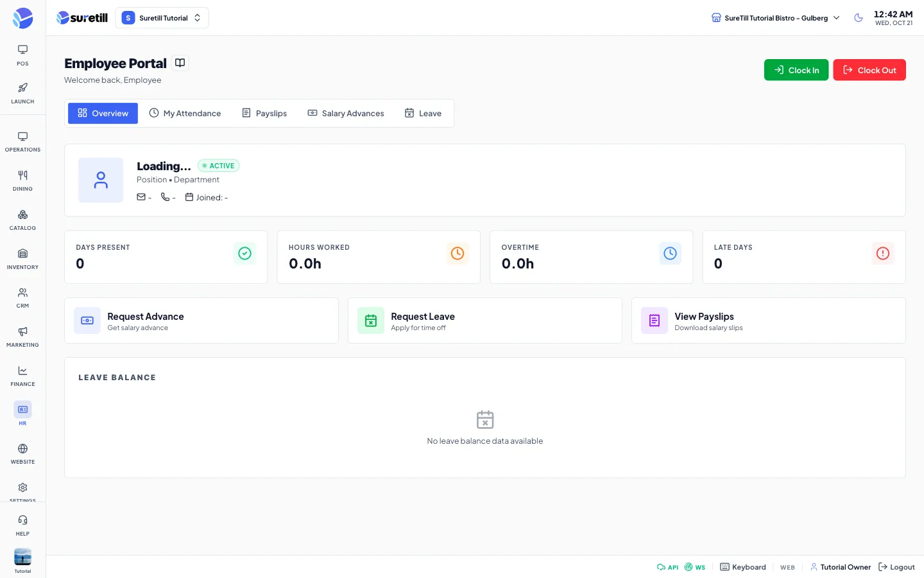The width and height of the screenshot is (924, 578).
Task: Open the Inventory sidebar section
Action: 22,259
